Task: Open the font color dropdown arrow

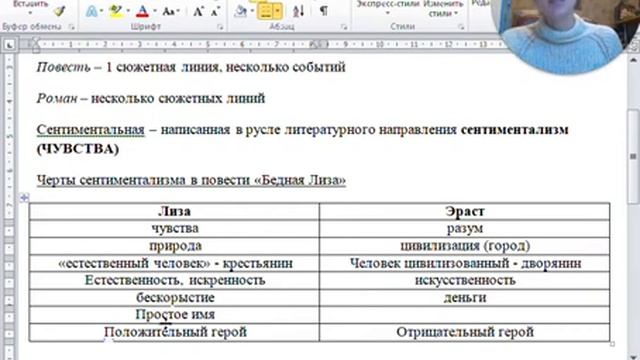Action: tap(154, 11)
